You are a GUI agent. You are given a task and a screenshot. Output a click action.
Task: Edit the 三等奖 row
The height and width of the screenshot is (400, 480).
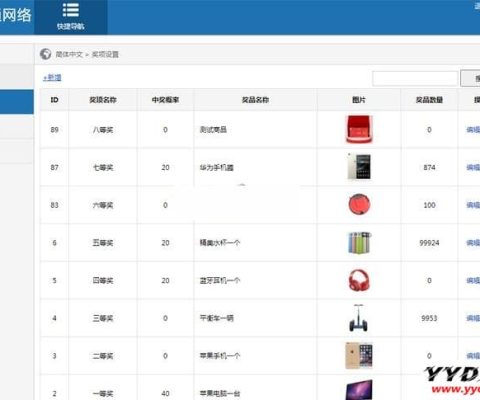point(473,318)
